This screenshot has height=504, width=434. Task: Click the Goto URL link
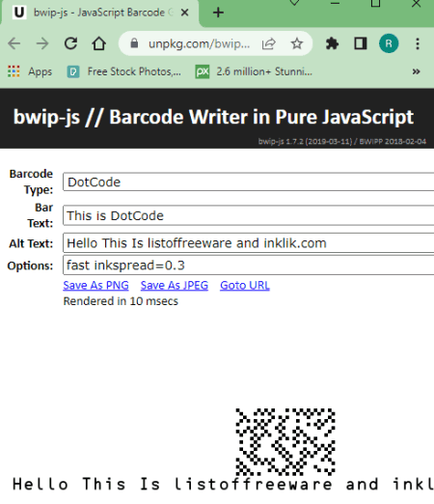245,286
